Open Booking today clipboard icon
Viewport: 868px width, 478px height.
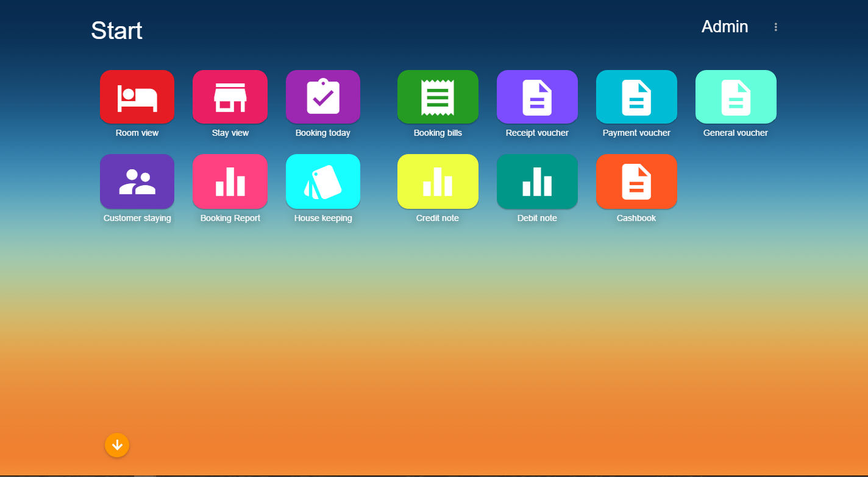point(323,97)
